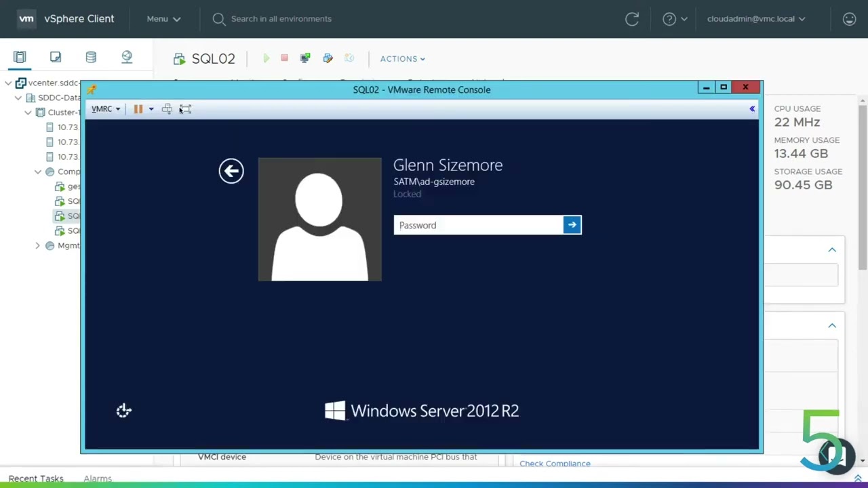Enter full screen via VMRC toolbar icon
868x488 pixels.
click(x=185, y=109)
